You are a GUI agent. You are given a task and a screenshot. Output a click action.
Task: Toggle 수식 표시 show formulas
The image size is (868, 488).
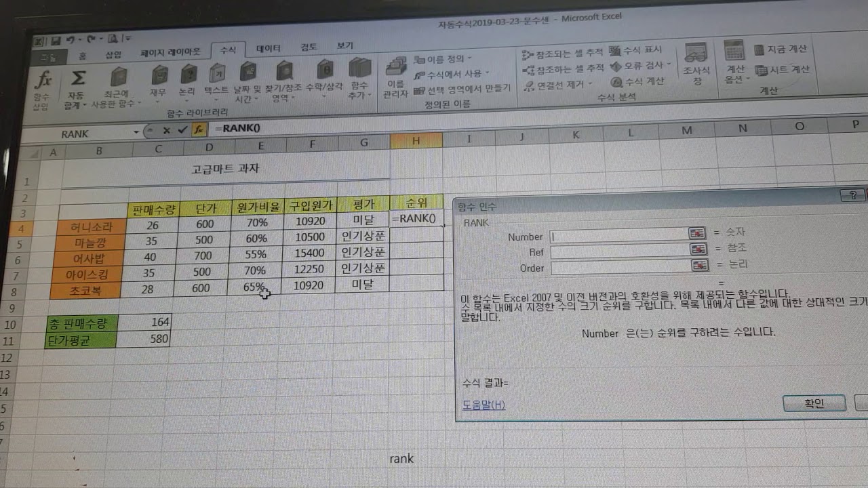coord(635,51)
